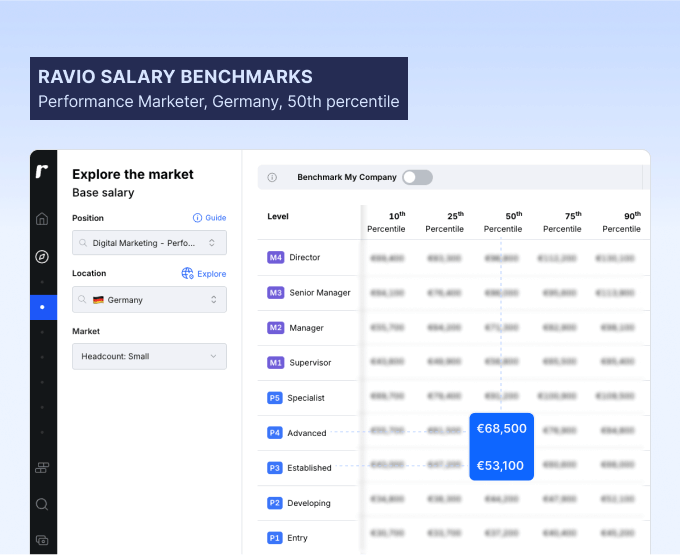The height and width of the screenshot is (555, 680).
Task: Open the overlapping cards icon in the sidebar
Action: click(x=42, y=540)
